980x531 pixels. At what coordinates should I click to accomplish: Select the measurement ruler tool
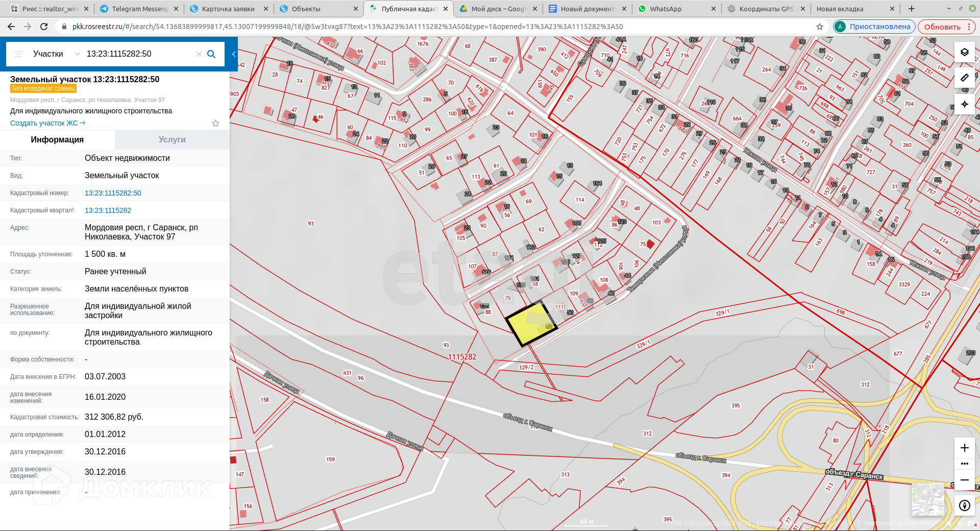point(964,78)
